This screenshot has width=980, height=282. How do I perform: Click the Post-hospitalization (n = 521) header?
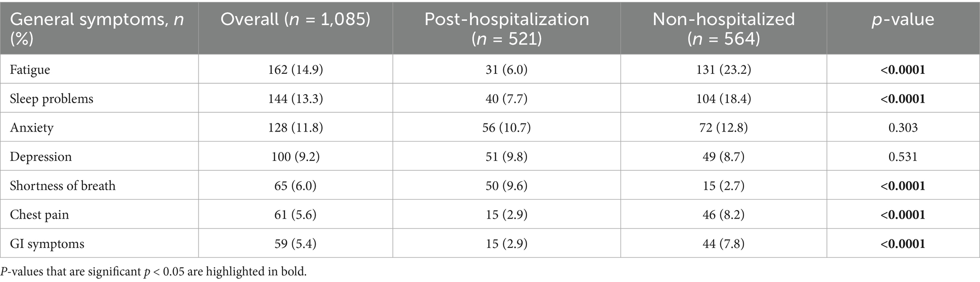pyautogui.click(x=507, y=28)
